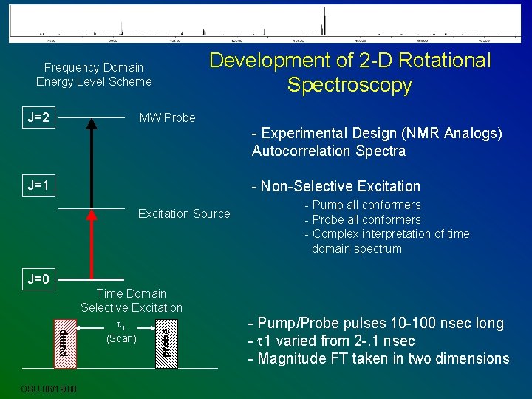
Task: Select 'Experimental Design (NMR Analogs)' bullet
Action: point(377,133)
